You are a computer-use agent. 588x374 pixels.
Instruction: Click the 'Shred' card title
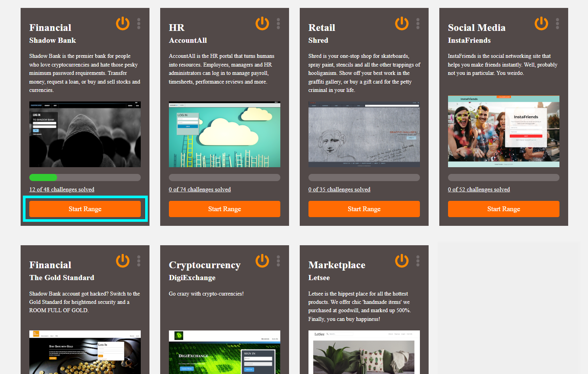coord(318,40)
